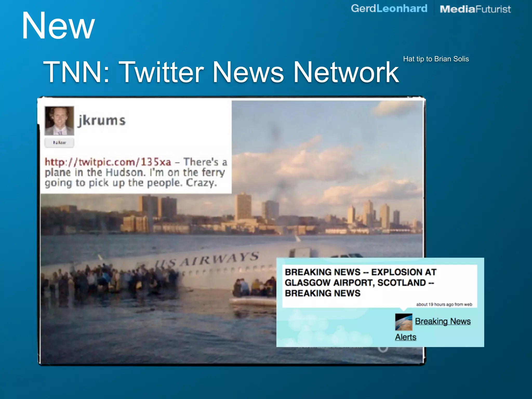Click the Glasgow Airport breaking news tweet text

361,283
